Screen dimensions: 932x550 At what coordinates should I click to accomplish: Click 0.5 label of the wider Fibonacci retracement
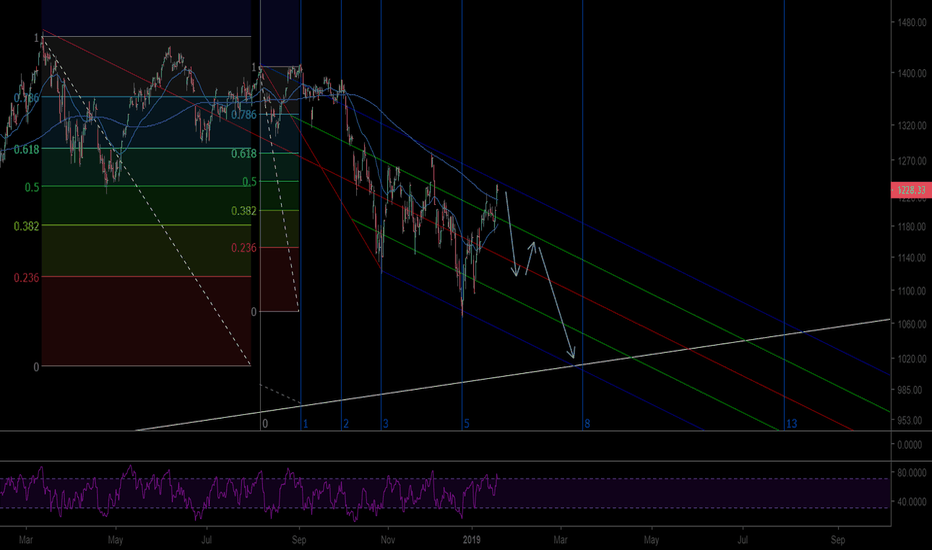(32, 187)
